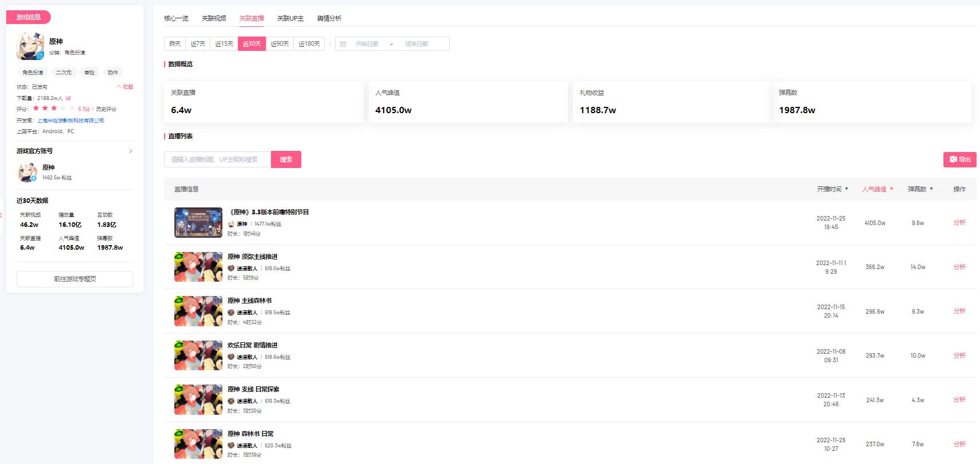Open official account 原神 avatar
The width and height of the screenshot is (980, 464).
pyautogui.click(x=27, y=172)
